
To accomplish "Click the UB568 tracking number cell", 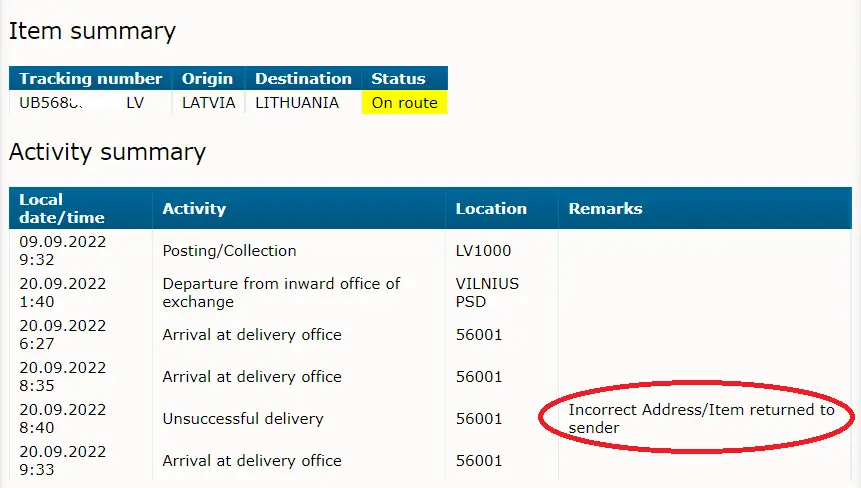I will click(81, 103).
